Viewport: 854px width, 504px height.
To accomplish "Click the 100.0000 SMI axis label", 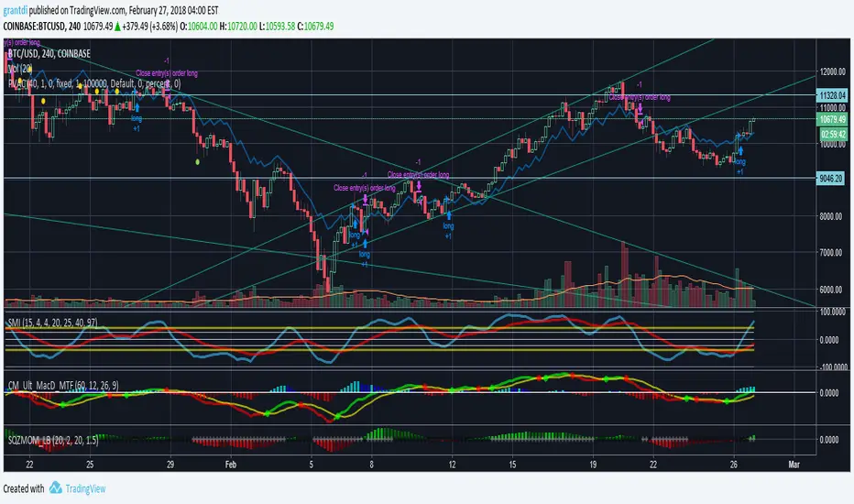I will [833, 312].
